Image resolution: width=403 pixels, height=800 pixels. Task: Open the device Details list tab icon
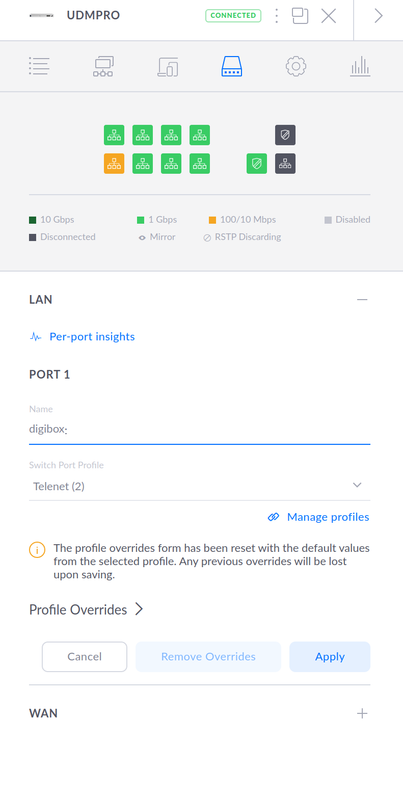tap(39, 66)
